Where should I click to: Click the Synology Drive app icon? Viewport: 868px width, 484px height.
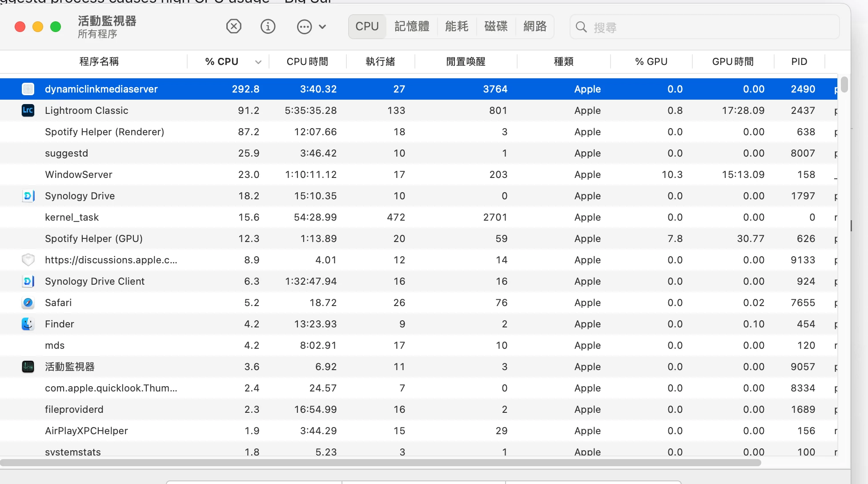tap(28, 196)
